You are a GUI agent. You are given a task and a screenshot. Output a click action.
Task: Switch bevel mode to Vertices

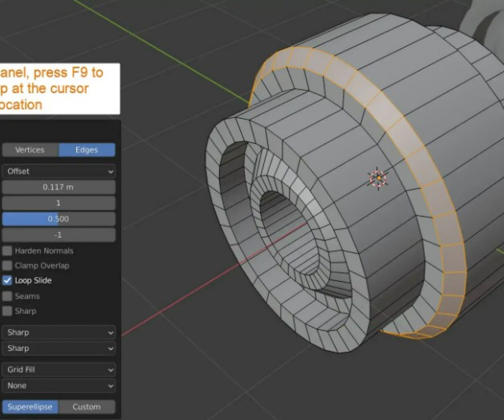30,150
